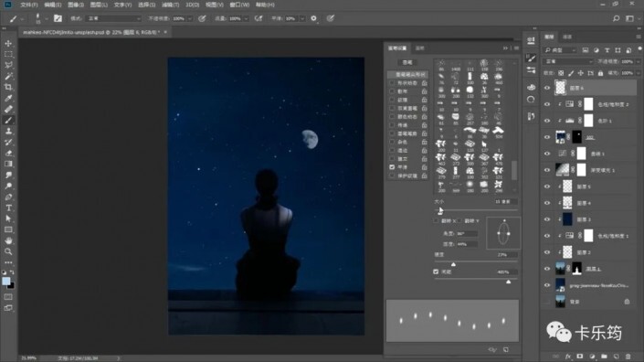Uncheck the 间距 checkbox
This screenshot has width=644, height=362.
(x=436, y=272)
